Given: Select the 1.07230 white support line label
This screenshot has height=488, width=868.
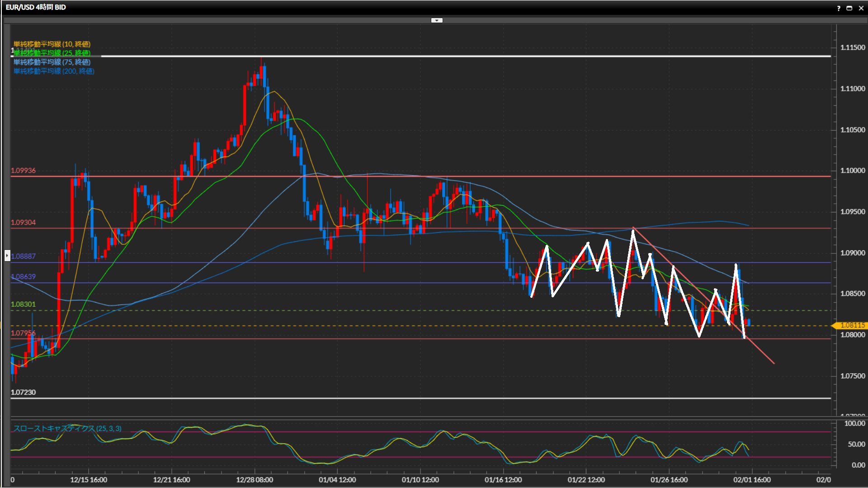Looking at the screenshot, I should click(23, 392).
